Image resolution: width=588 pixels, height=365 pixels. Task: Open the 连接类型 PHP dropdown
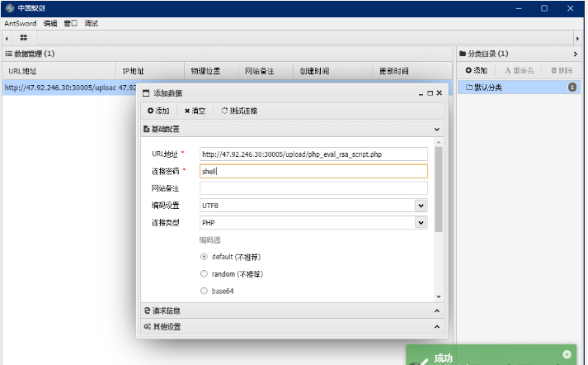(x=421, y=223)
